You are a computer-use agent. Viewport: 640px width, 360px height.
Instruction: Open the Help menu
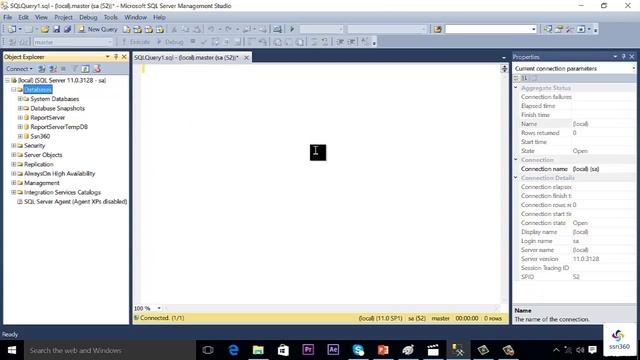click(x=159, y=17)
